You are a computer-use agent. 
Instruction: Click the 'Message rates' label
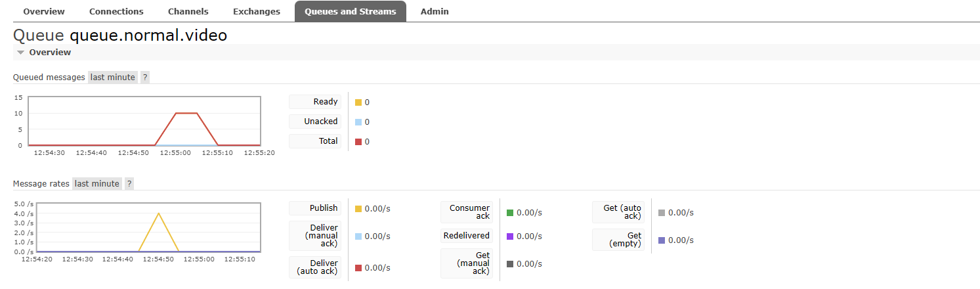(x=41, y=183)
